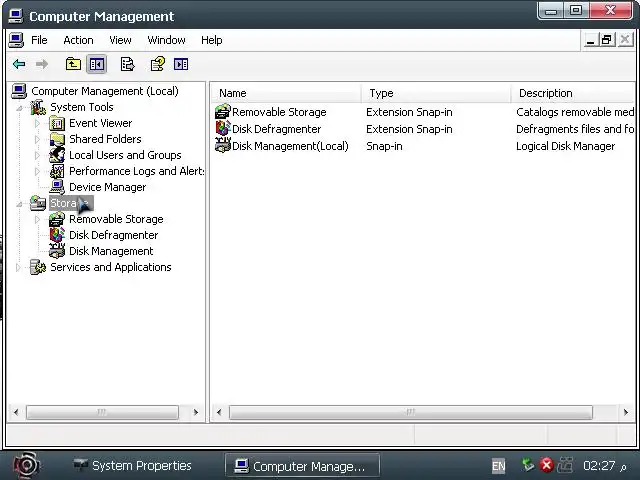Click Disk Defragmenter icon in left tree

pos(57,235)
